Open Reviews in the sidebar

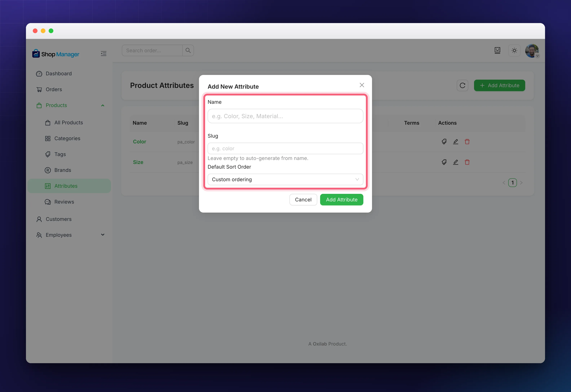[x=69, y=202]
